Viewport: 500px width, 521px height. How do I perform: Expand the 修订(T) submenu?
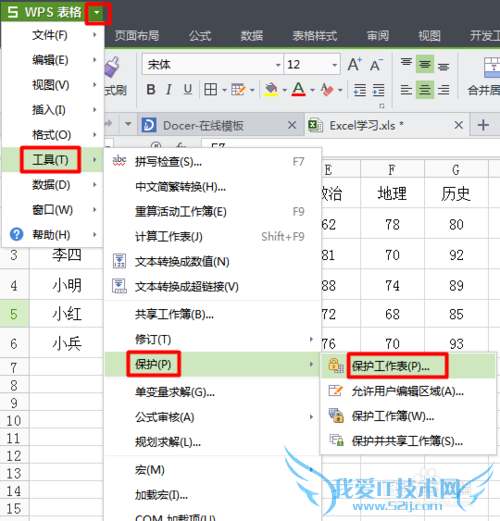click(x=213, y=339)
